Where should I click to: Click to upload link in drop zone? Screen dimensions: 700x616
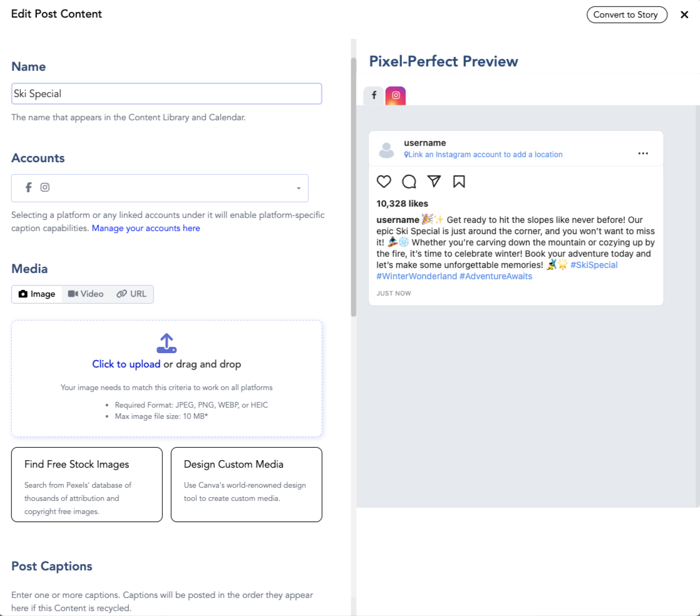click(126, 364)
